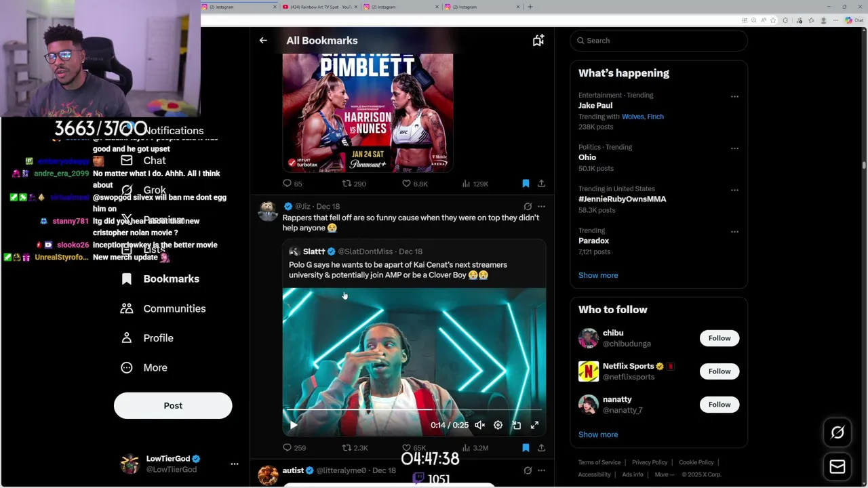The height and width of the screenshot is (488, 868).
Task: Unmute the Polo G video
Action: point(479,425)
